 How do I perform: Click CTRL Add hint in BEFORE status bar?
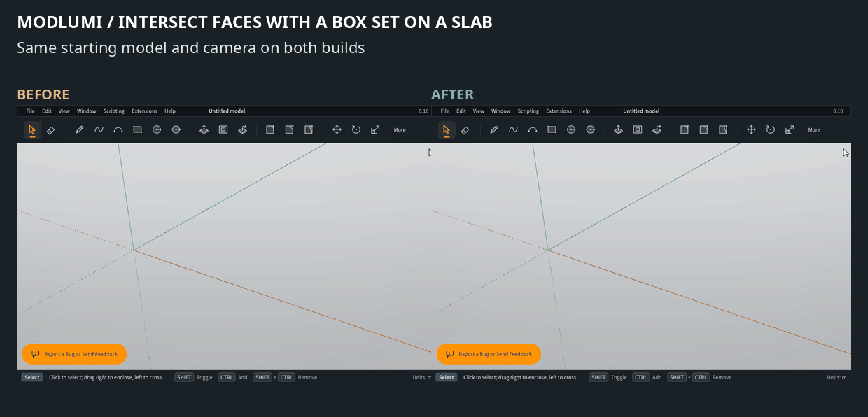click(x=232, y=377)
